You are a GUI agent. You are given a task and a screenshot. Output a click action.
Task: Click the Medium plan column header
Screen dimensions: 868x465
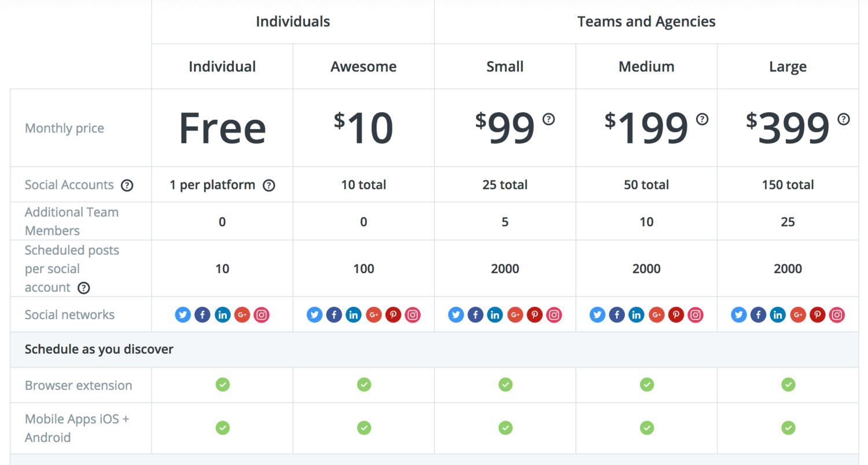[x=646, y=67]
